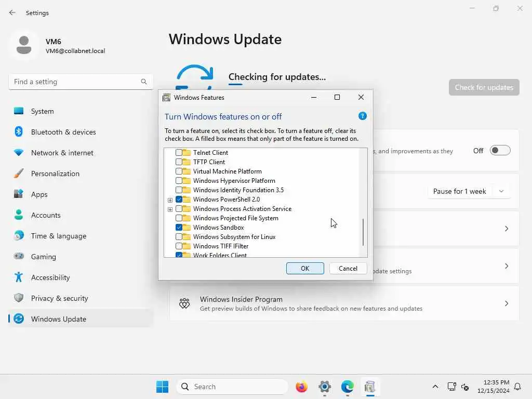This screenshot has height=399, width=532.
Task: Open the taskbar clock and date
Action: [x=493, y=387]
